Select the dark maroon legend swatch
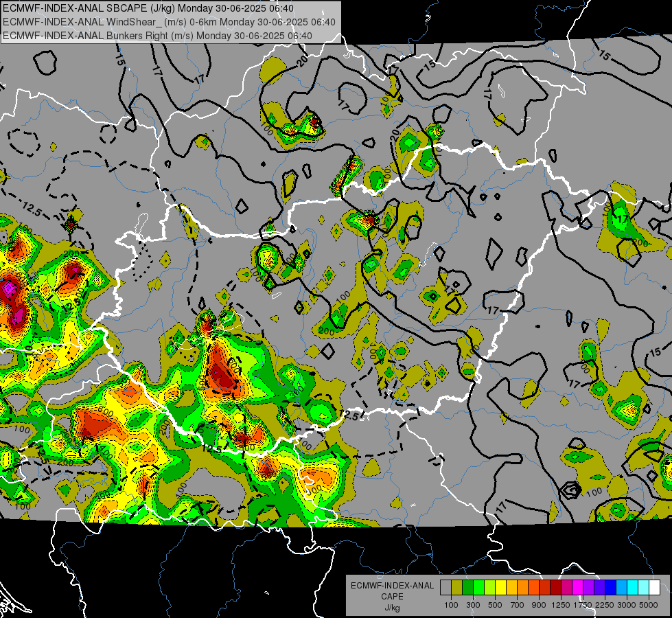Image resolution: width=672 pixels, height=618 pixels. click(x=555, y=588)
